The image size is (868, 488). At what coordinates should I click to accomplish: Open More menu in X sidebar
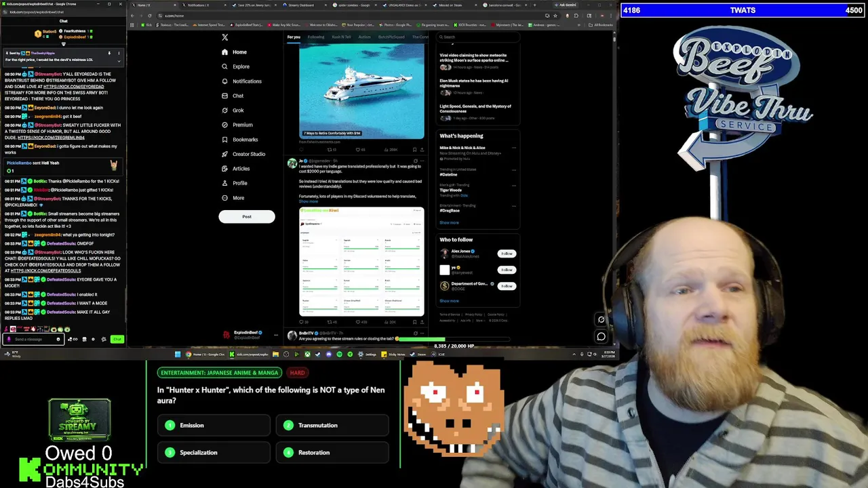pyautogui.click(x=233, y=198)
